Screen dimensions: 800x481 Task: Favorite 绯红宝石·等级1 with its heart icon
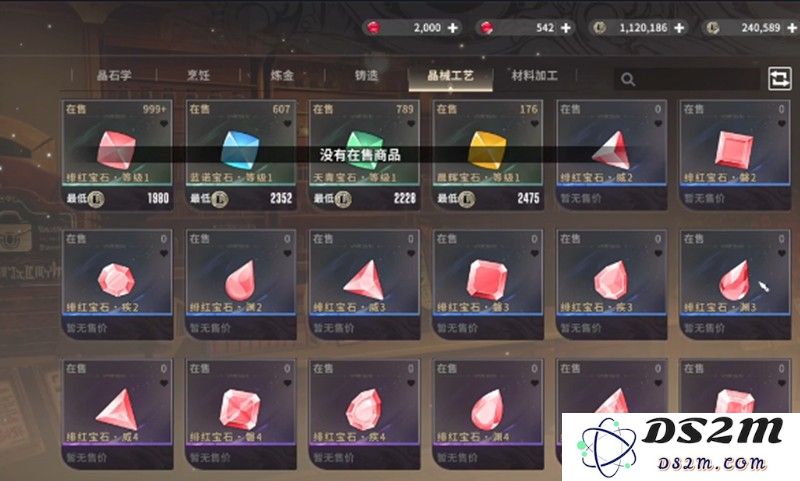164,123
